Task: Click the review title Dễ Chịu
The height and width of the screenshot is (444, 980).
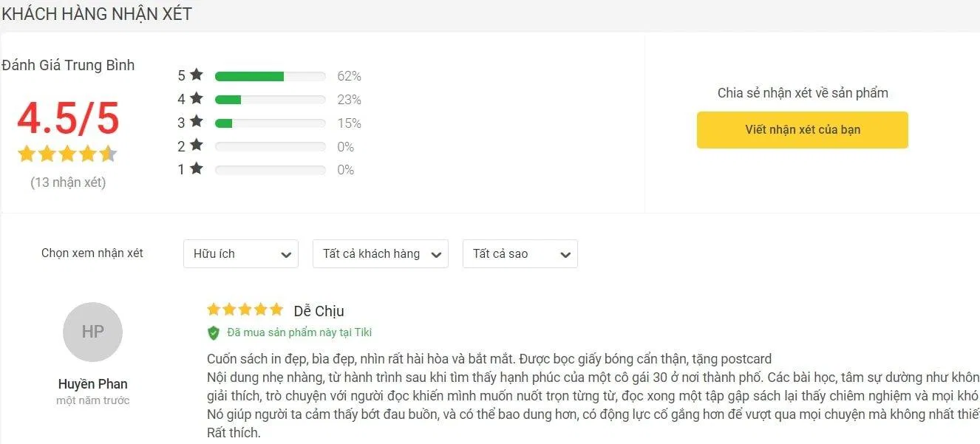Action: pos(319,310)
